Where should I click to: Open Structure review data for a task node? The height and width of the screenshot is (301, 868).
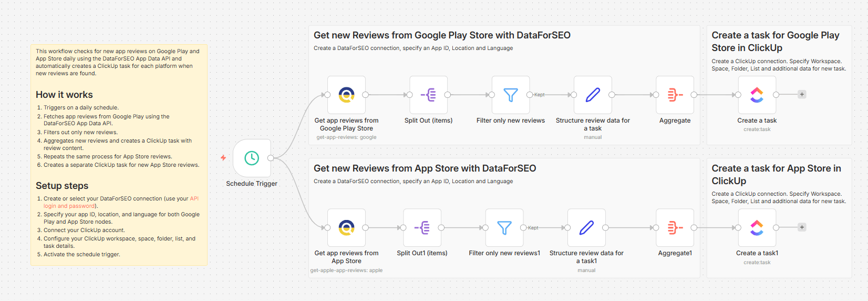tap(593, 95)
